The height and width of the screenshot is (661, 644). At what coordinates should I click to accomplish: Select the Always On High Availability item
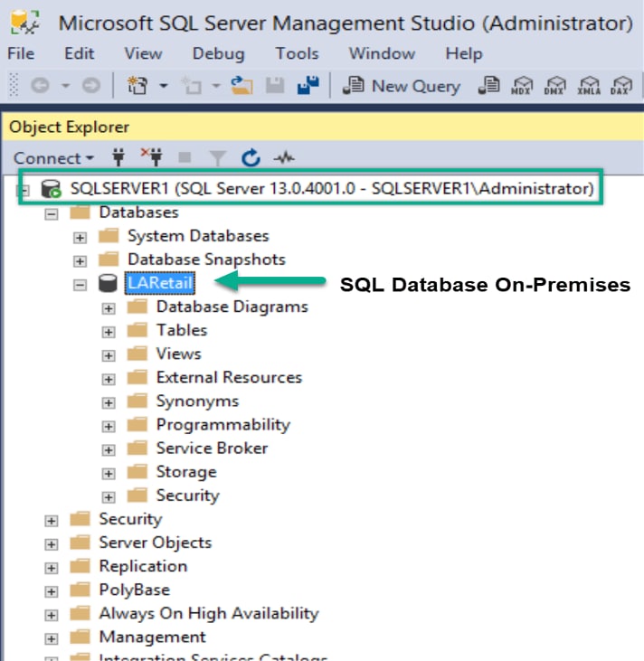[x=208, y=613]
